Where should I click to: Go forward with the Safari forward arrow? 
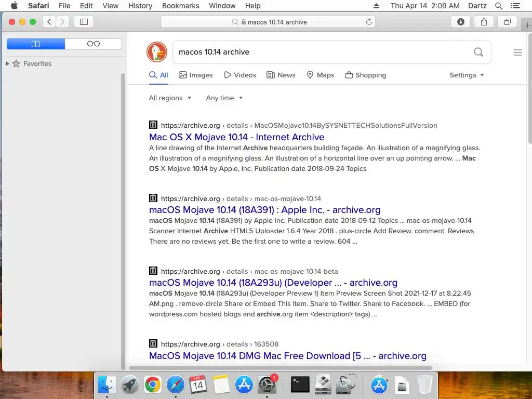coord(62,22)
